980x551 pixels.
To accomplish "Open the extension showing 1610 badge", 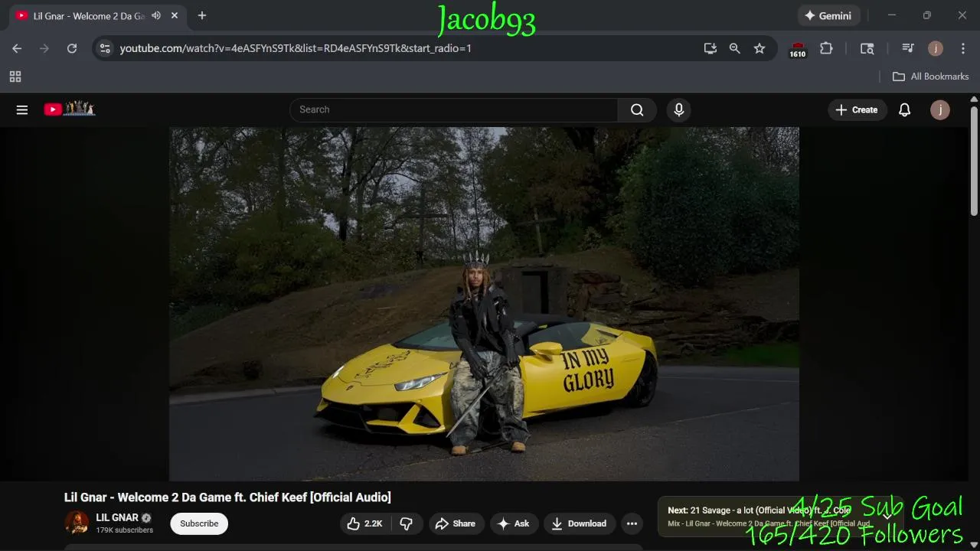I will tap(798, 49).
